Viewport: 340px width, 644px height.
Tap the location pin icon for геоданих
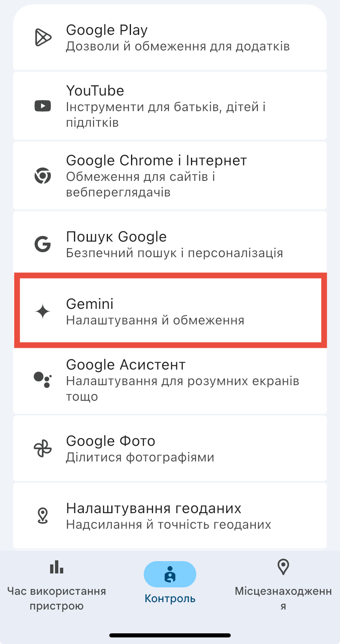pyautogui.click(x=43, y=516)
